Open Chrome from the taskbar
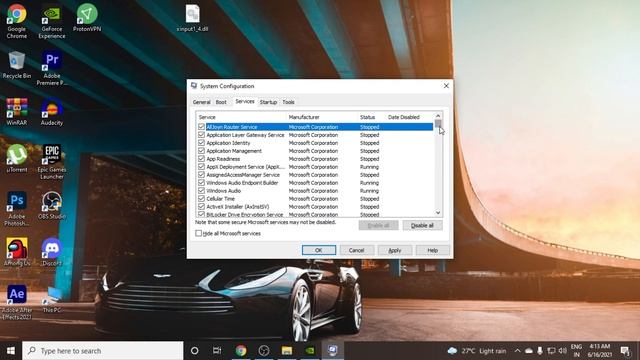This screenshot has width=640, height=360. click(x=241, y=351)
